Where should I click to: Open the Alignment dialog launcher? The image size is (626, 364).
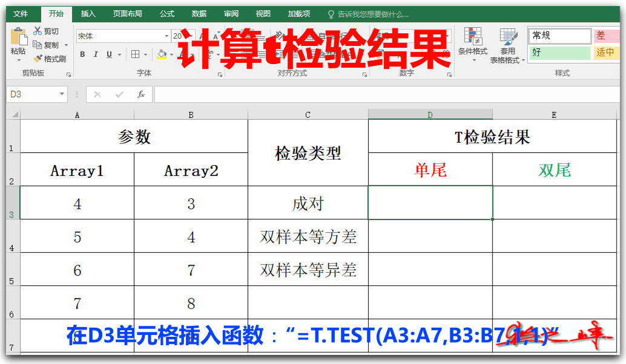364,74
